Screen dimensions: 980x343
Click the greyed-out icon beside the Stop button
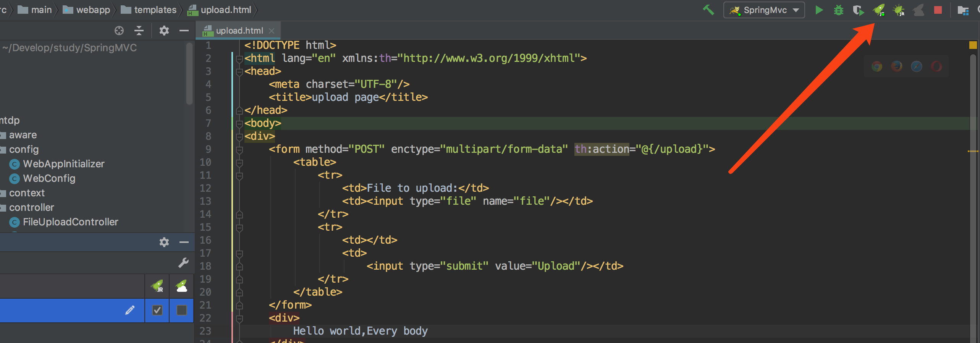click(919, 10)
